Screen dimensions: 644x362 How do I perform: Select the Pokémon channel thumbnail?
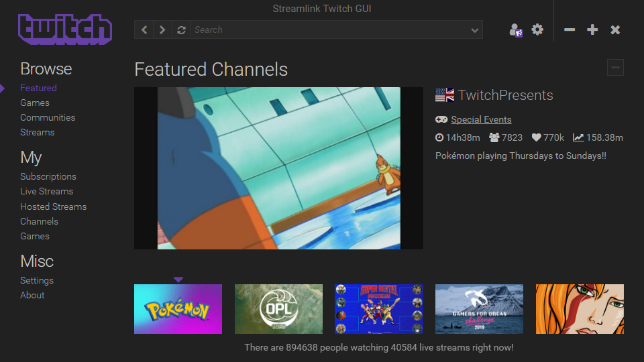(178, 308)
